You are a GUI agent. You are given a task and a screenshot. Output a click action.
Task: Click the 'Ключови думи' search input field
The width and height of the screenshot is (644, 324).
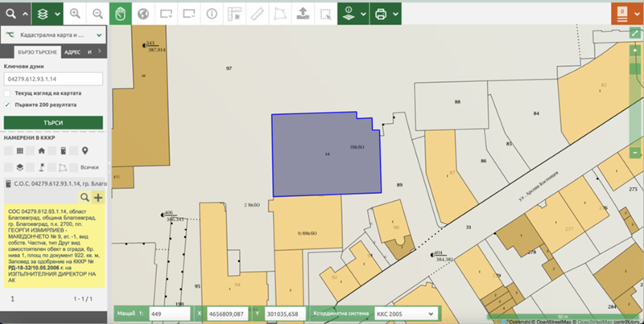coord(52,79)
